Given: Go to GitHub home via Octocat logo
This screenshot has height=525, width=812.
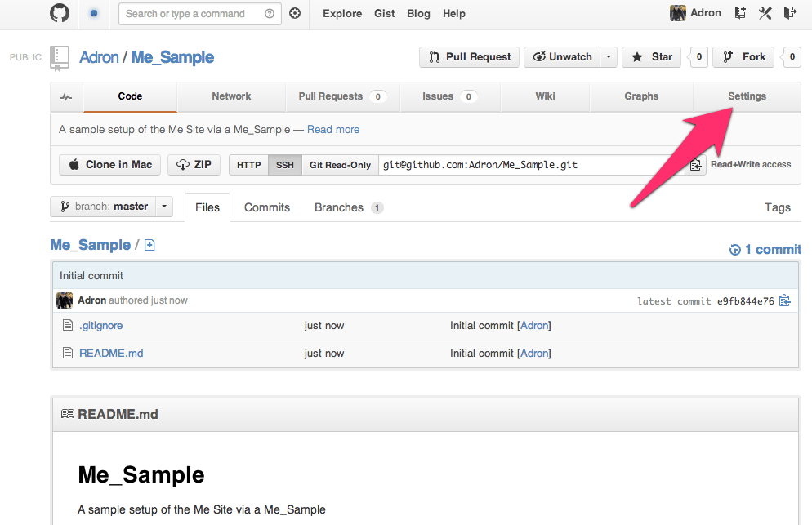Looking at the screenshot, I should point(60,13).
